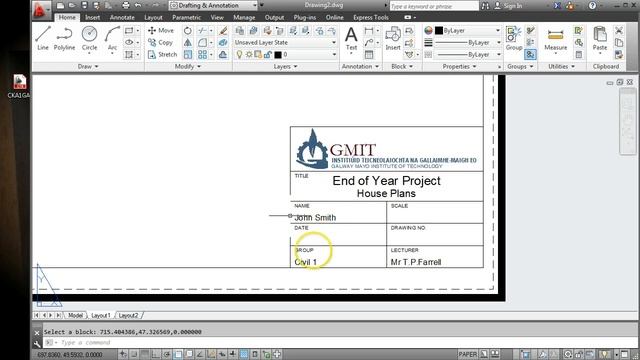Toggle layer on/off lightbulb icon
The height and width of the screenshot is (360, 640).
[x=240, y=54]
